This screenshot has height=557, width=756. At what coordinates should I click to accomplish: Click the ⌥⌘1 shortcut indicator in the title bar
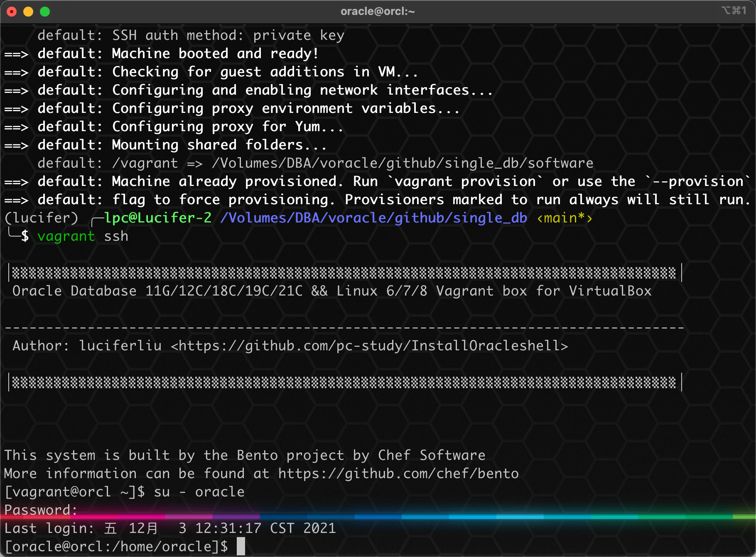(734, 10)
